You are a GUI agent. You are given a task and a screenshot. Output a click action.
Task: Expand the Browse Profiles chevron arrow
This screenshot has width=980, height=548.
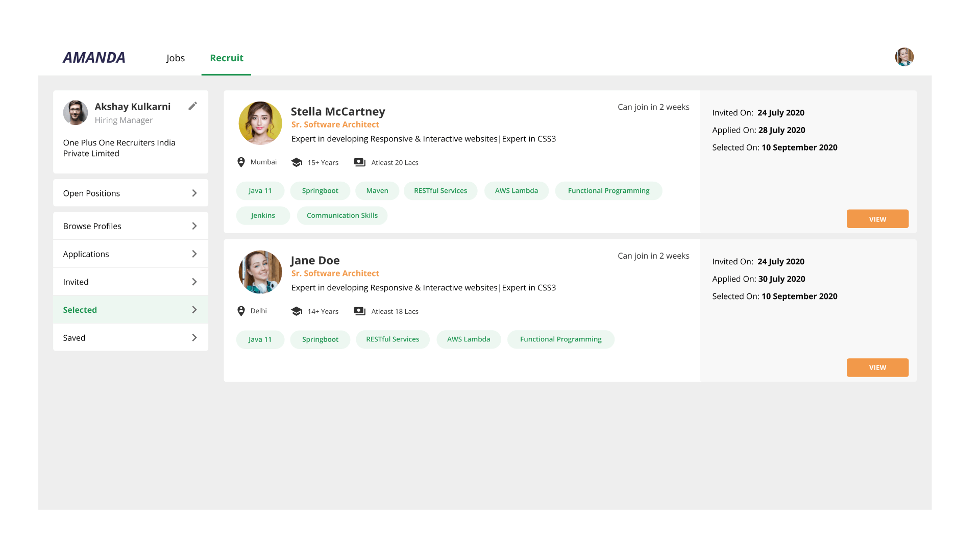point(194,226)
